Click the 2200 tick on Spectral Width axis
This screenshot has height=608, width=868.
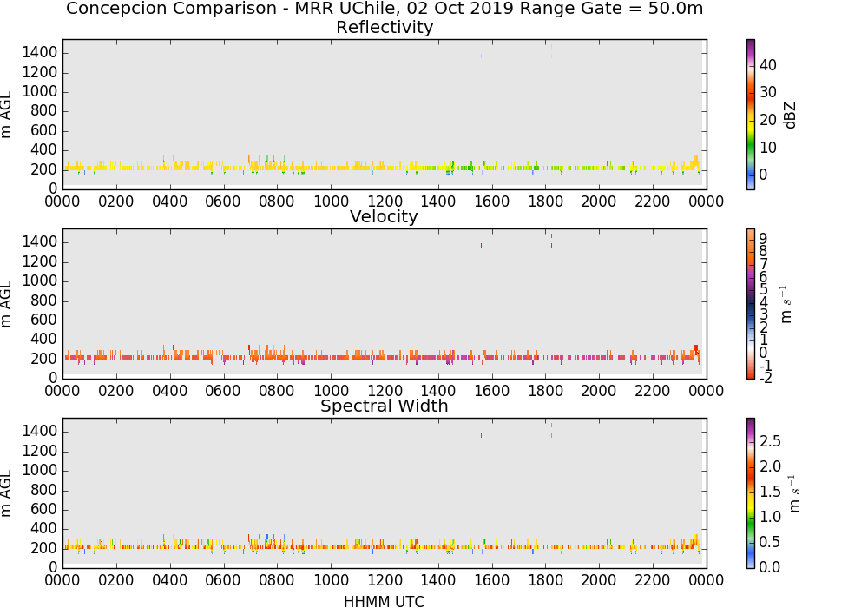(653, 580)
